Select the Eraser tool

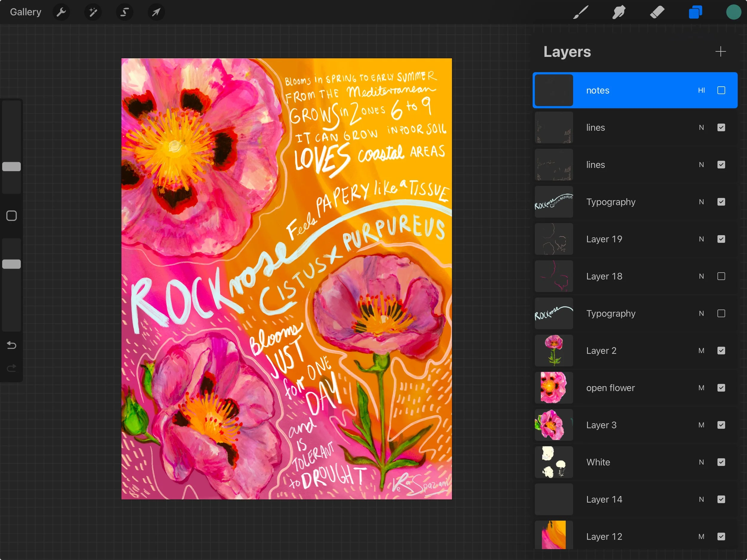pyautogui.click(x=657, y=12)
